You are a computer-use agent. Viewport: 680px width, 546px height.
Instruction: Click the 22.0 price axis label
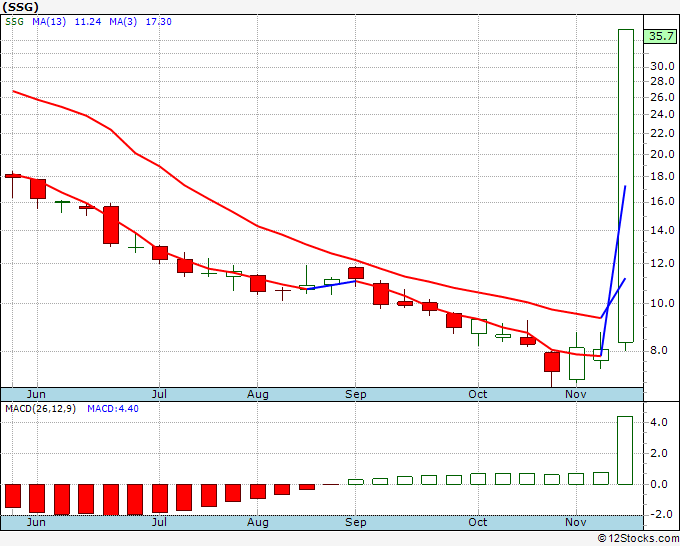click(662, 133)
